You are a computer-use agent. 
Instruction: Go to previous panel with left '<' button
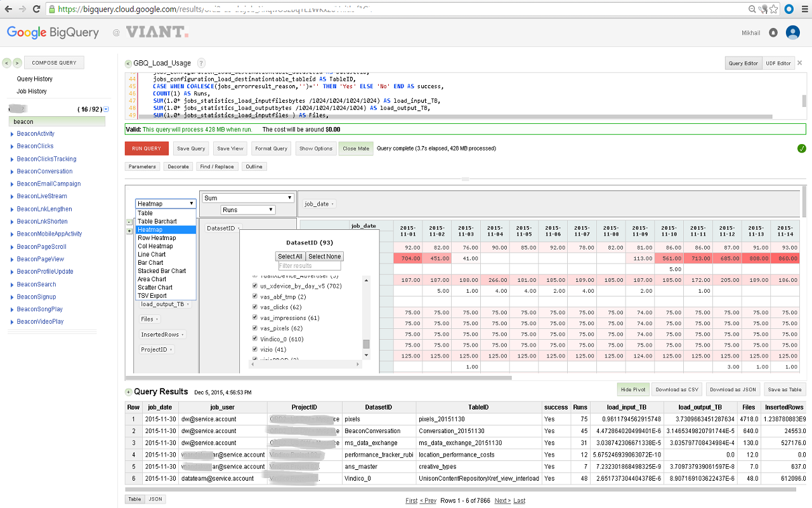[6, 63]
